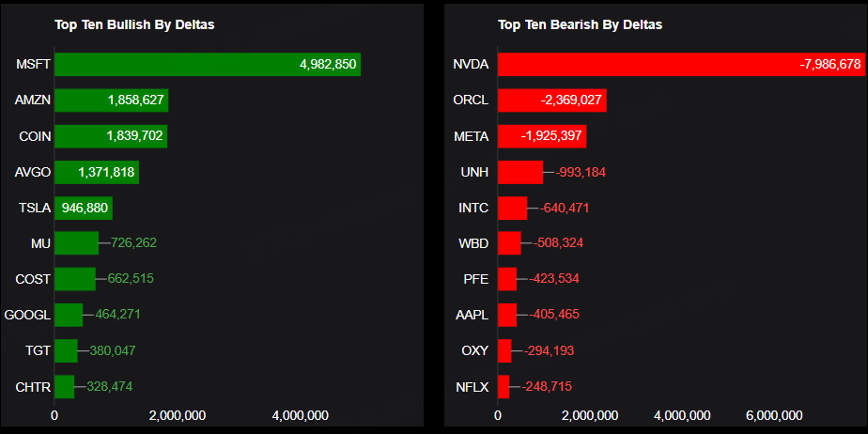This screenshot has height=434, width=868.
Task: Select the TGT green bar
Action: coord(66,350)
